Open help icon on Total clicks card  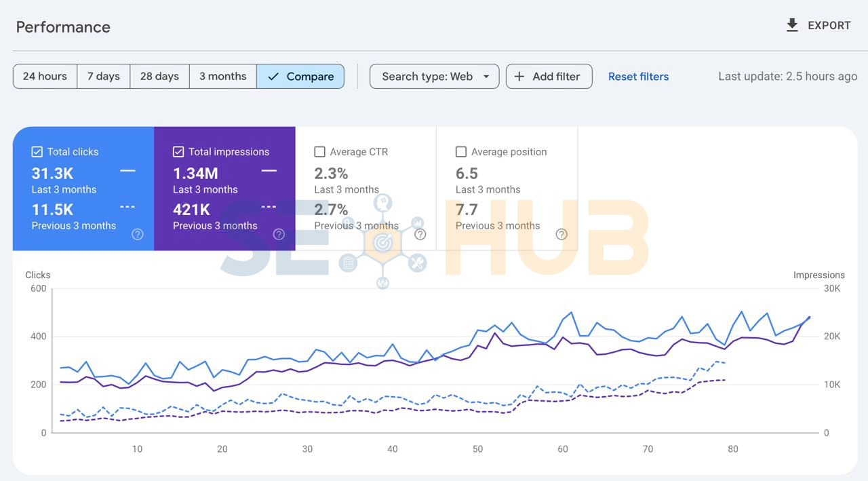(x=138, y=234)
